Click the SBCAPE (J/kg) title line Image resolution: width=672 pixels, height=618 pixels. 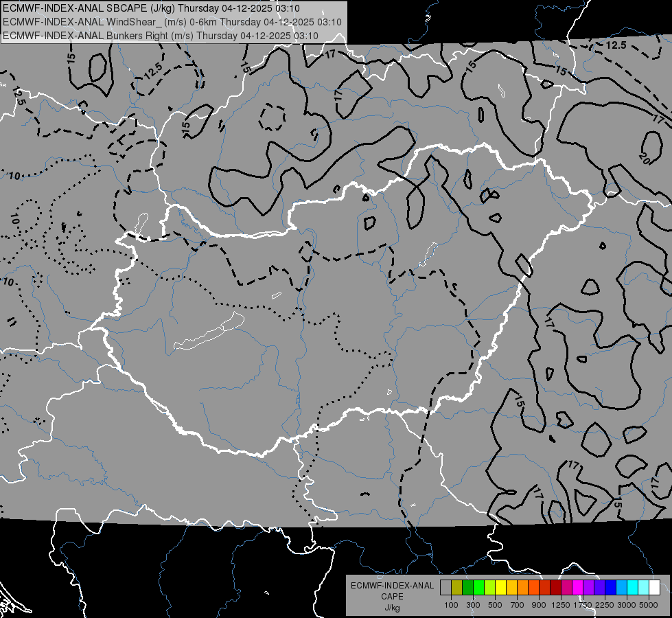click(151, 8)
